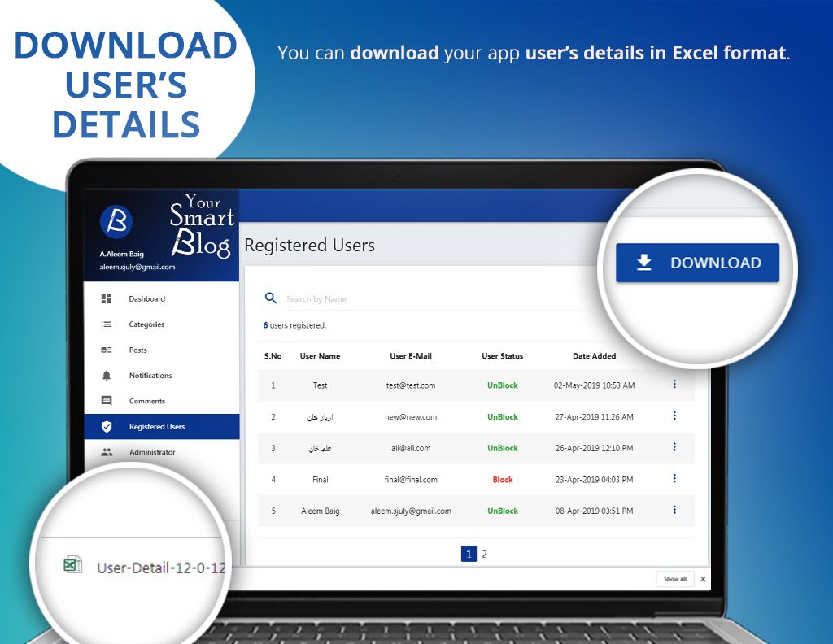Image resolution: width=833 pixels, height=644 pixels.
Task: Click the S.No column header
Action: (273, 355)
